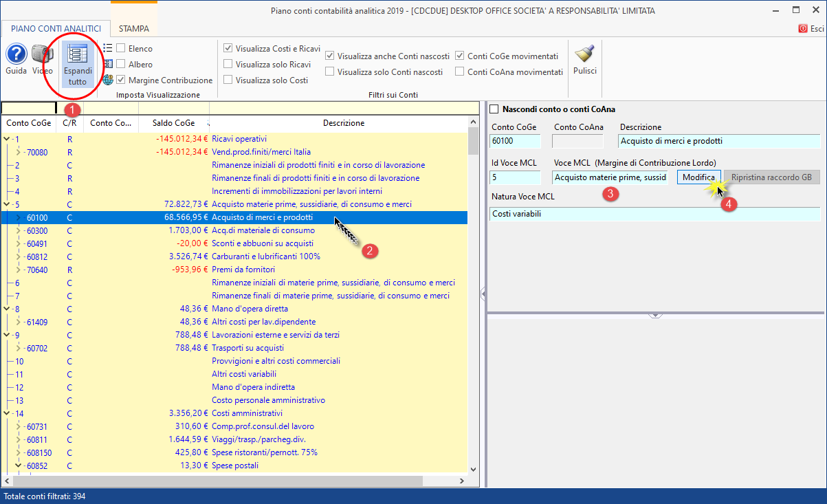
Task: Click the Video camera icon
Action: [43, 55]
